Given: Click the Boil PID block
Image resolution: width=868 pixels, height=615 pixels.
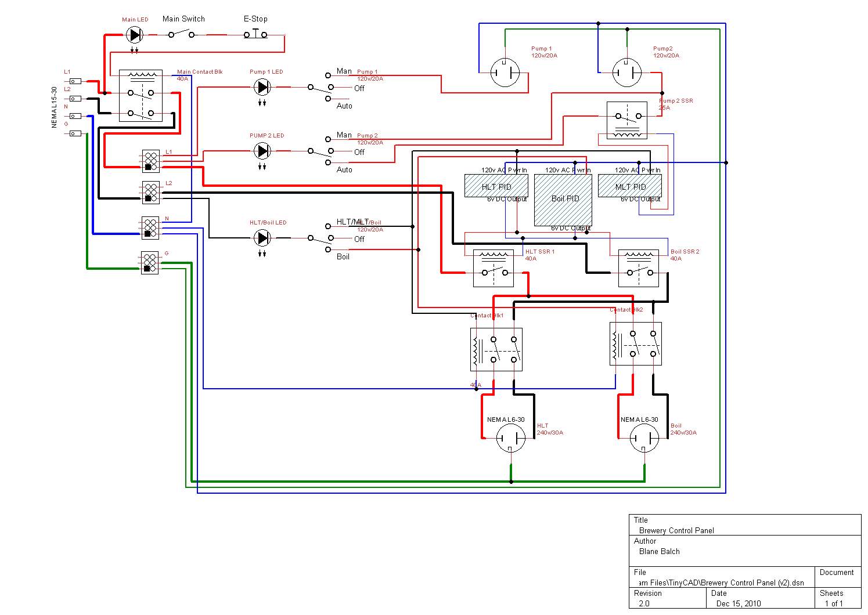Looking at the screenshot, I should [x=563, y=200].
